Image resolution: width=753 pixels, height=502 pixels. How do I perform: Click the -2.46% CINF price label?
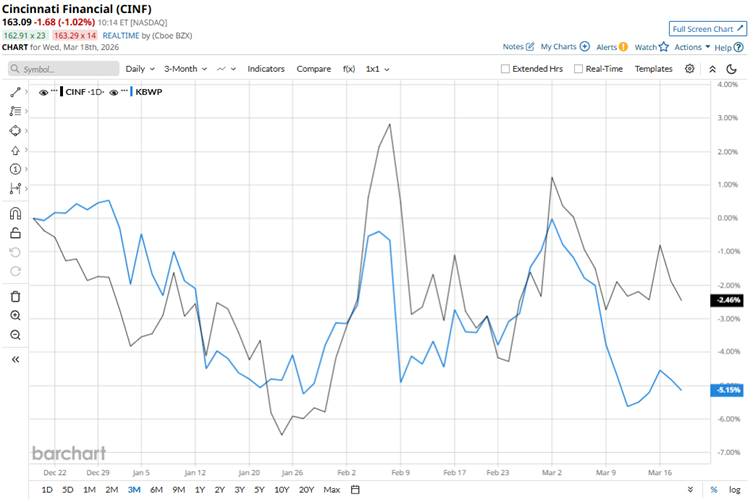[x=727, y=300]
